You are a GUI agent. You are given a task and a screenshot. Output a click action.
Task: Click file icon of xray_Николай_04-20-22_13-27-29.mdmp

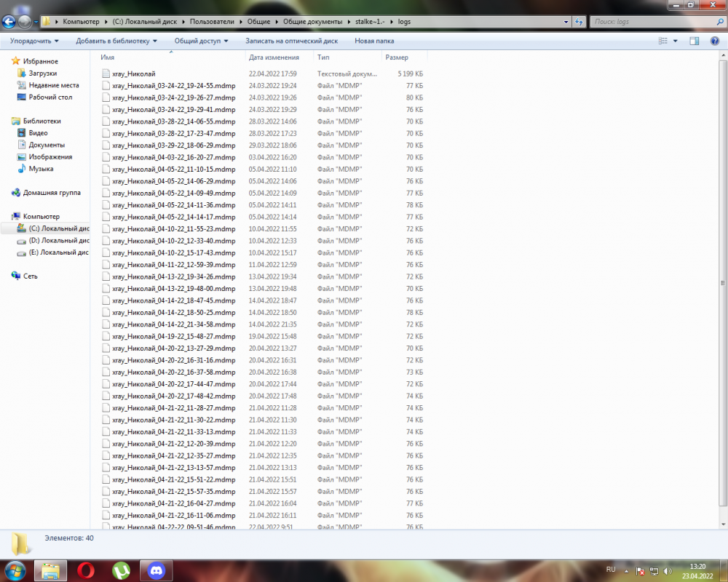pos(106,348)
